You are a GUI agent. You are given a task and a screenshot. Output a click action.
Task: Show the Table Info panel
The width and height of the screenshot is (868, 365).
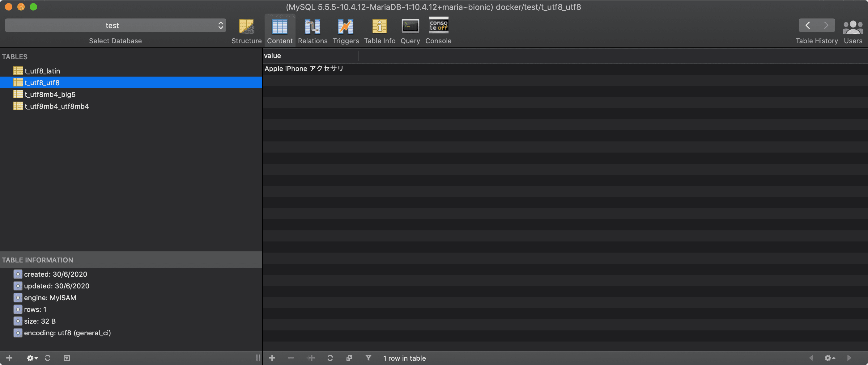click(x=379, y=30)
